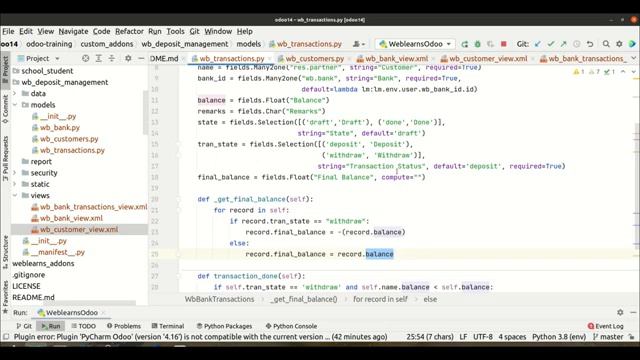Click the editor vertical scrollbar
Screen dimensions: 640x360
(637, 186)
